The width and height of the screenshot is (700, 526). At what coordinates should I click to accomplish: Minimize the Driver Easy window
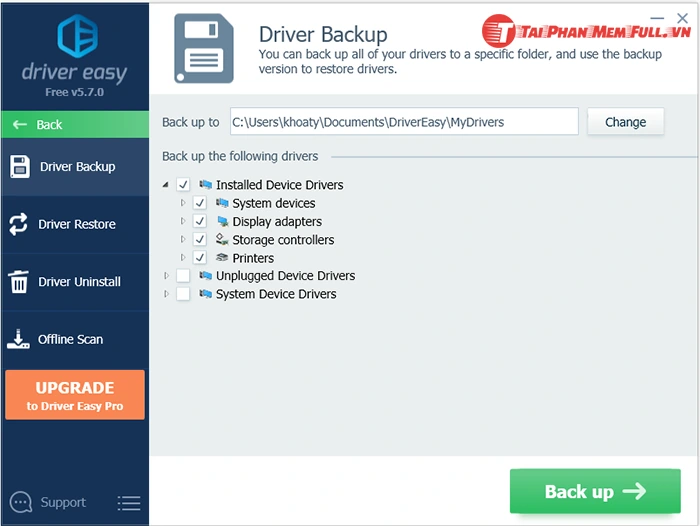(657, 18)
